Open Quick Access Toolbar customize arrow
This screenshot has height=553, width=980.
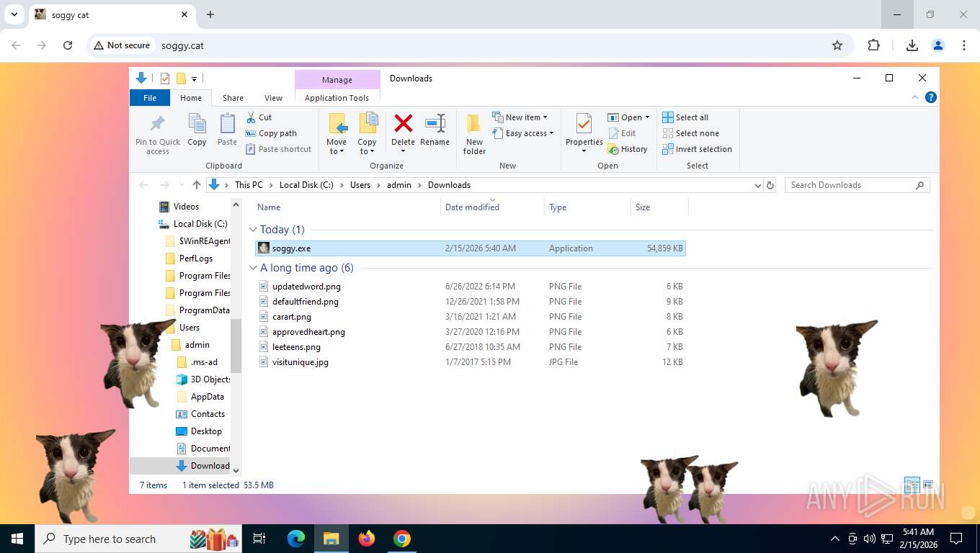coord(194,78)
